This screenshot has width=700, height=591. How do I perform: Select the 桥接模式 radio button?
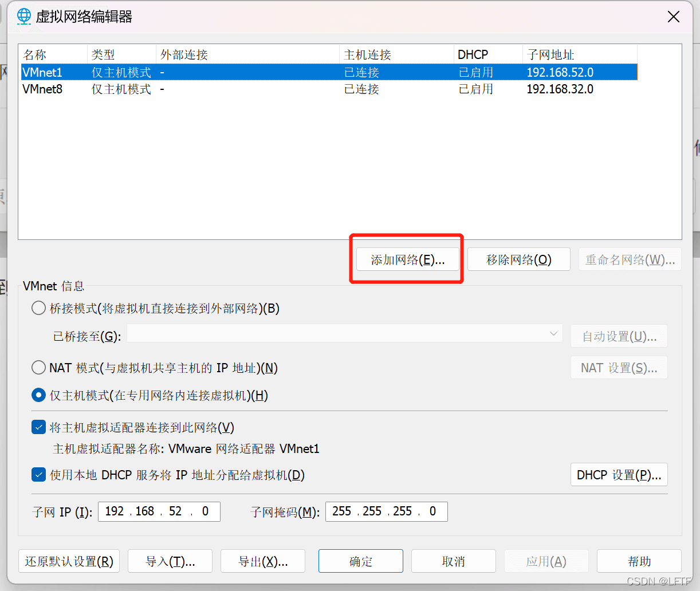coord(38,308)
